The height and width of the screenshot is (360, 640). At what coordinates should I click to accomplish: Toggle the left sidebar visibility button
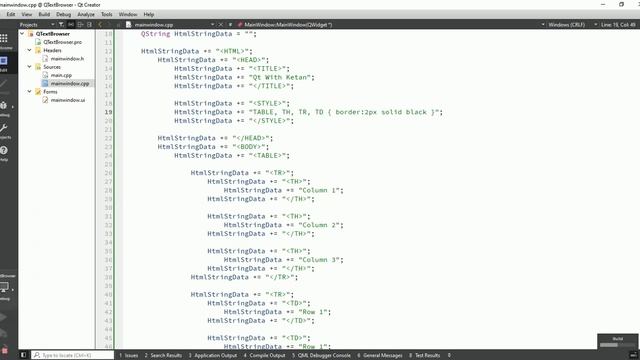(x=23, y=355)
